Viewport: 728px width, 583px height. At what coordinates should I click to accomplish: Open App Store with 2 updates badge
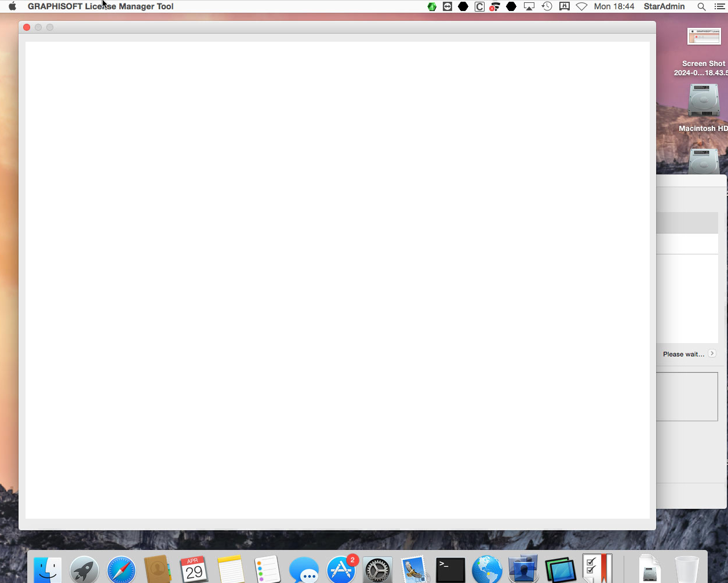(x=341, y=570)
